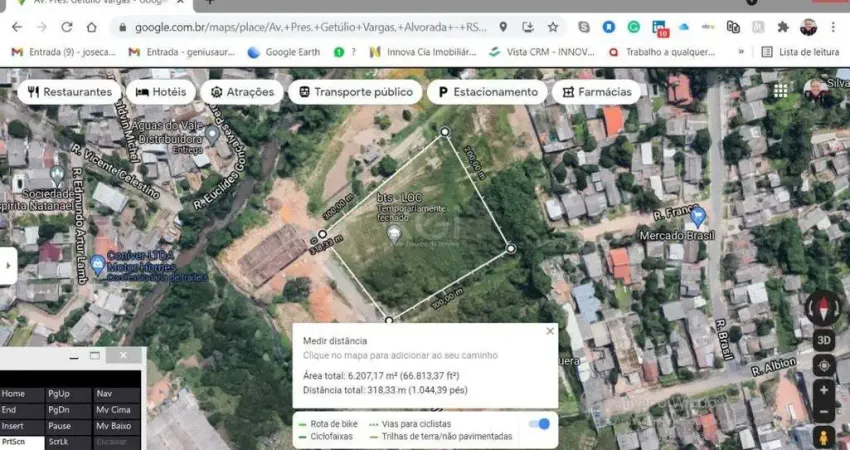
Task: Open the Entrada - geniusaur bookmark
Action: [x=182, y=52]
